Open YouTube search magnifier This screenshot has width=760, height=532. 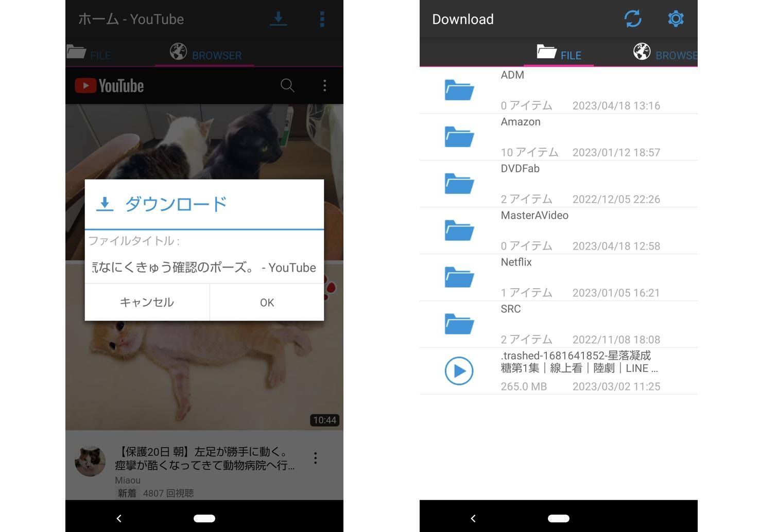[x=287, y=85]
